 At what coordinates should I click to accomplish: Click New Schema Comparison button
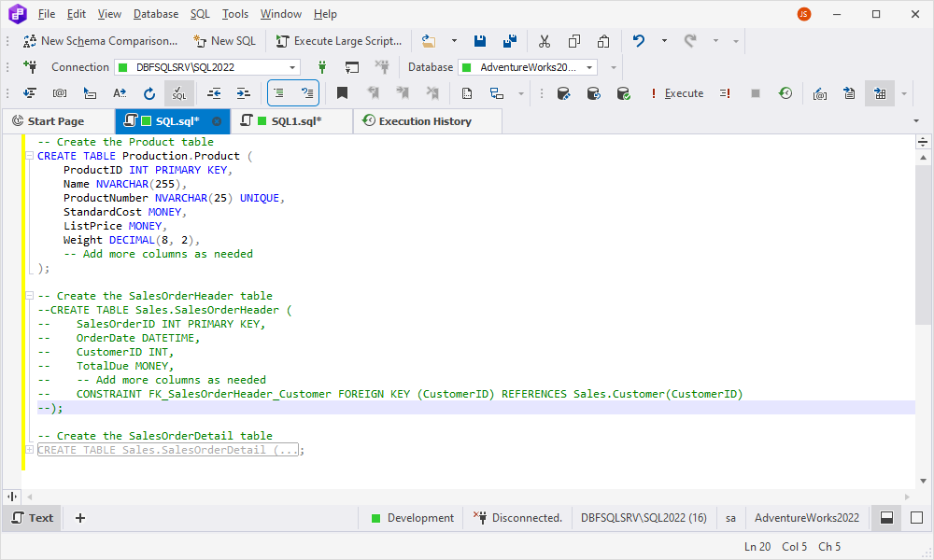coord(101,41)
